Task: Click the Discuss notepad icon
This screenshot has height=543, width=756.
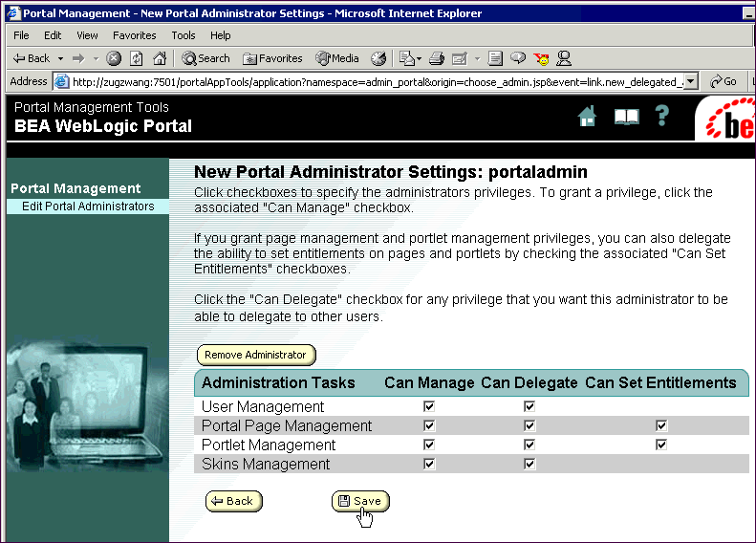Action: [495, 58]
